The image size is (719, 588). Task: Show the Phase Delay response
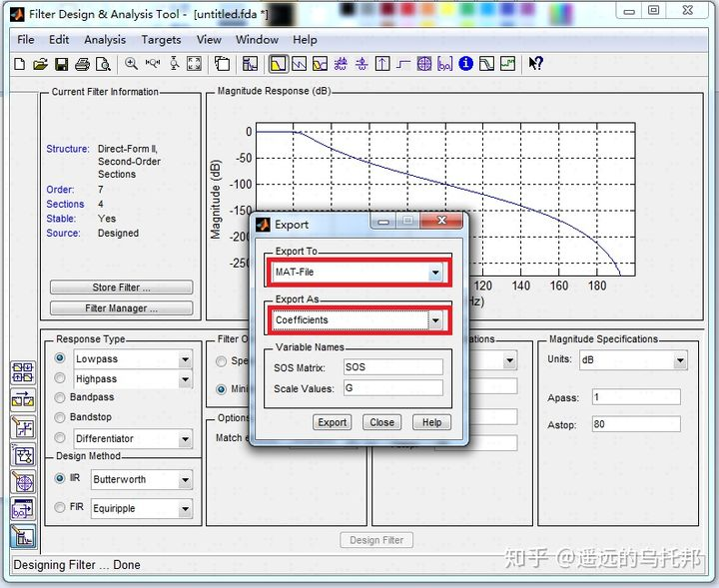[361, 64]
